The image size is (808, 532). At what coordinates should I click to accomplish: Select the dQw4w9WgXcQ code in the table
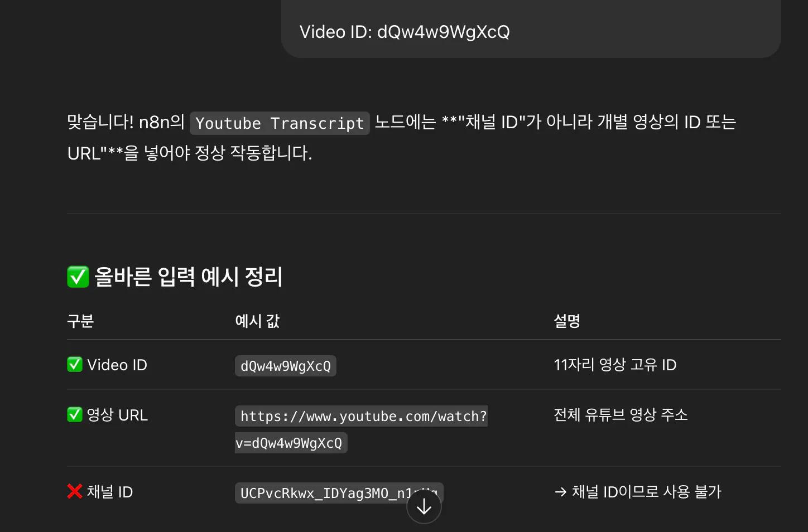[x=286, y=366]
